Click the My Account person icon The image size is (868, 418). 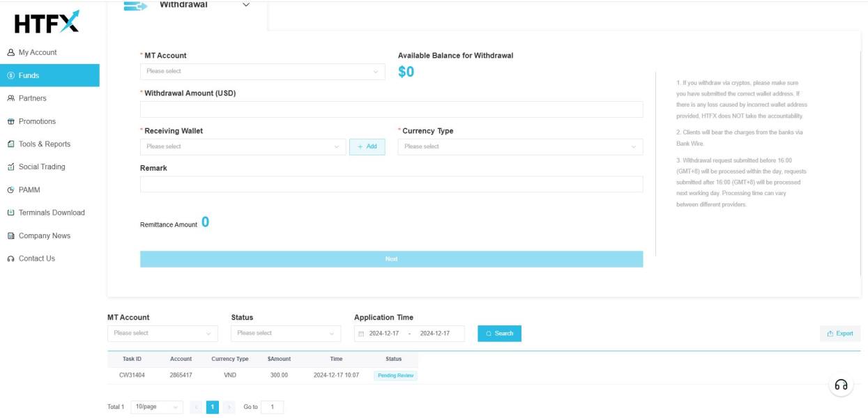point(10,52)
